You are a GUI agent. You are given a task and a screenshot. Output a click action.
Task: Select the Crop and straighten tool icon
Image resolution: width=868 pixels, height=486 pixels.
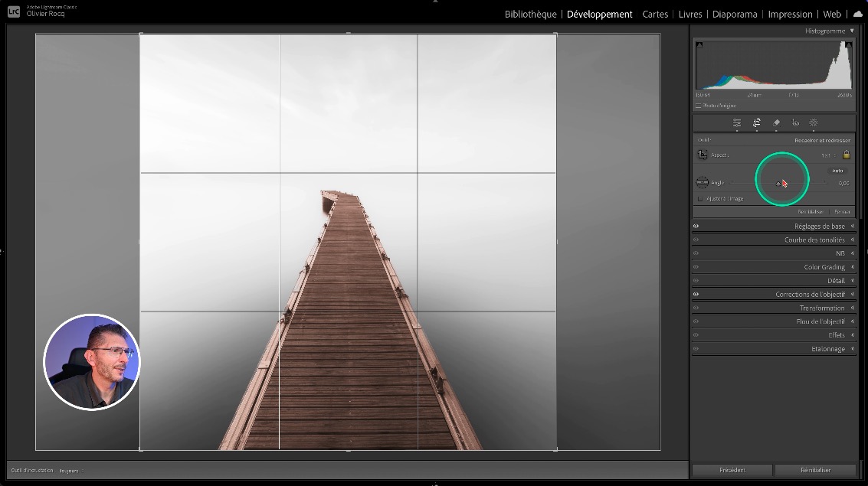[756, 122]
